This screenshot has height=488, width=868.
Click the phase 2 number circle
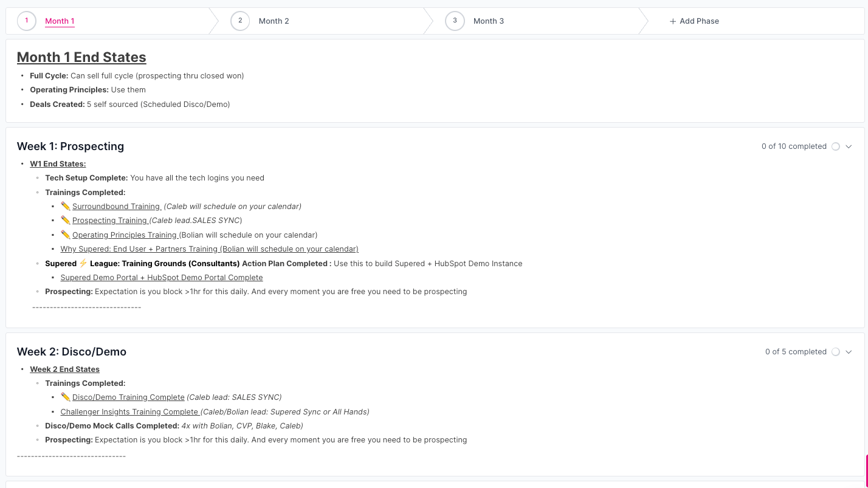[x=240, y=21]
